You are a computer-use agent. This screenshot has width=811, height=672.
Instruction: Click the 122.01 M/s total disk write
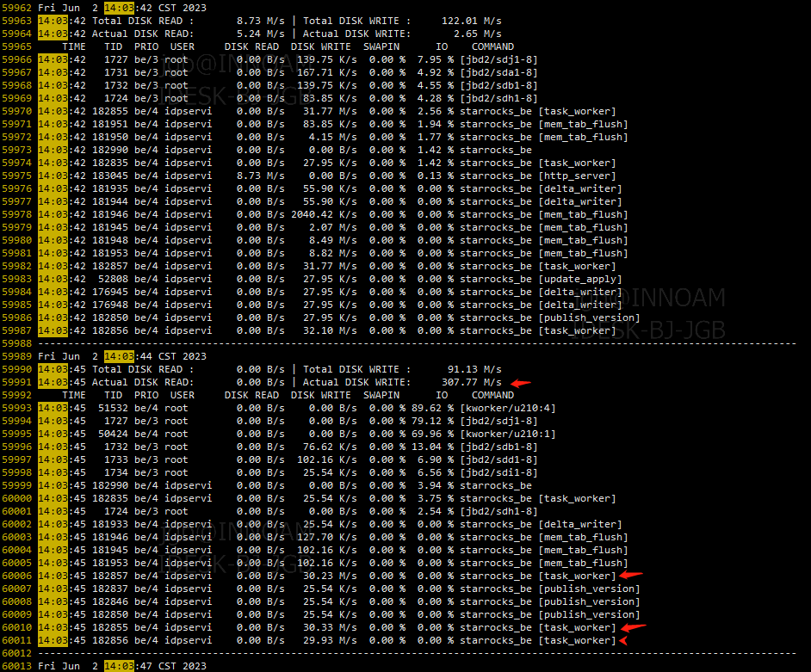[471, 21]
